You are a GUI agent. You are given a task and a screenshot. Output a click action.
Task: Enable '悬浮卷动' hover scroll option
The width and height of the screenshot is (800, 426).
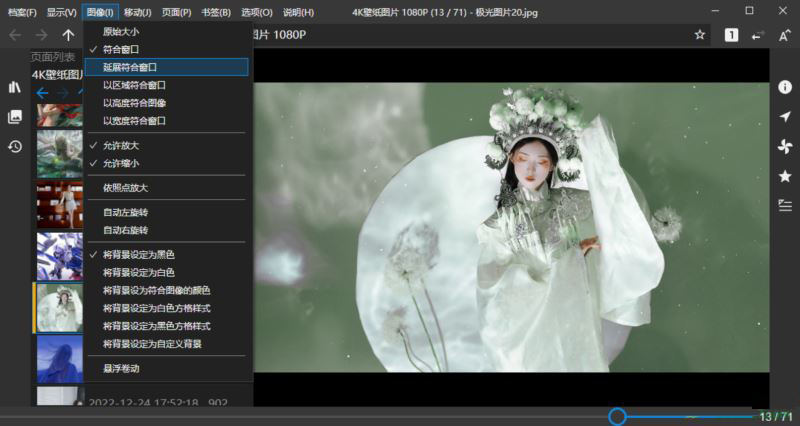166,368
